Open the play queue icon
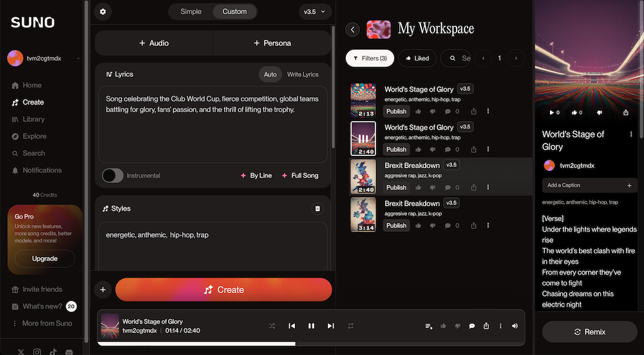 click(x=429, y=326)
